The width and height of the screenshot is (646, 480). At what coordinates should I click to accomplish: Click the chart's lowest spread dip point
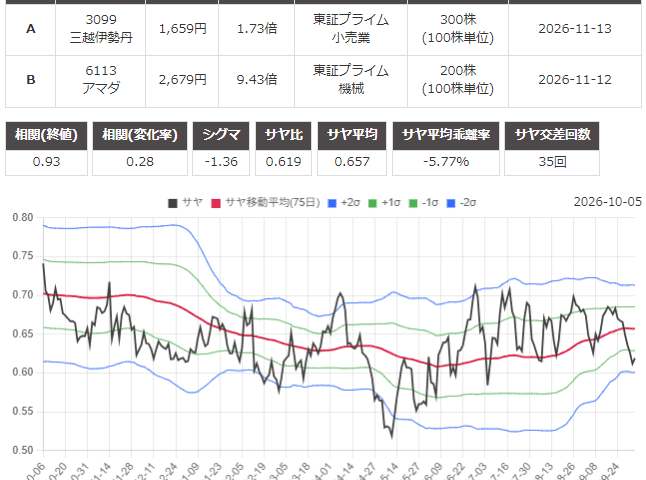click(392, 437)
